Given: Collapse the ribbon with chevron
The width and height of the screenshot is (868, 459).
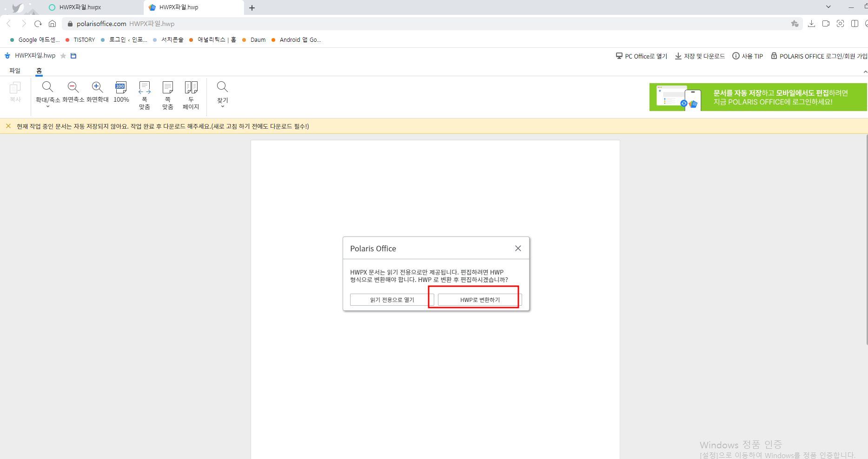Looking at the screenshot, I should (865, 72).
